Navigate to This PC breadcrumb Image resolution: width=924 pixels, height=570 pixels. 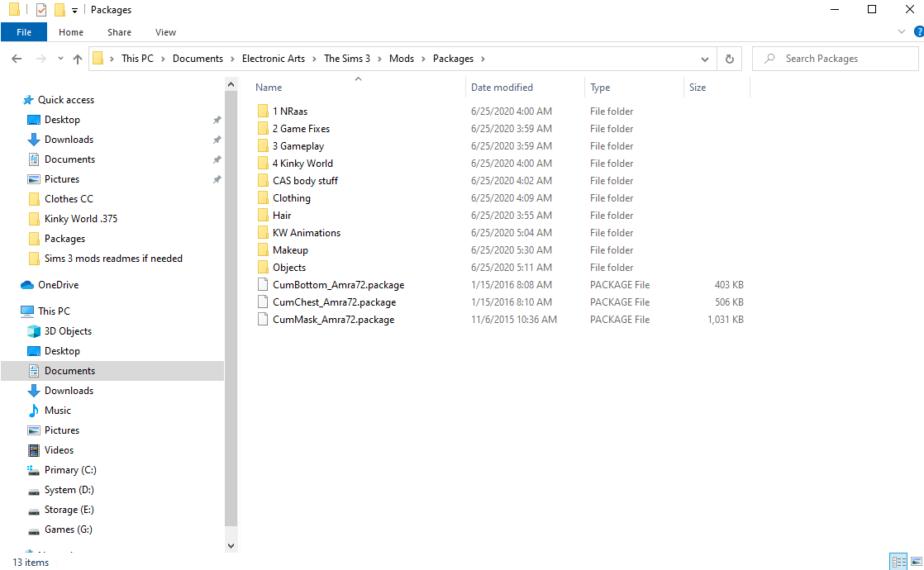point(137,59)
